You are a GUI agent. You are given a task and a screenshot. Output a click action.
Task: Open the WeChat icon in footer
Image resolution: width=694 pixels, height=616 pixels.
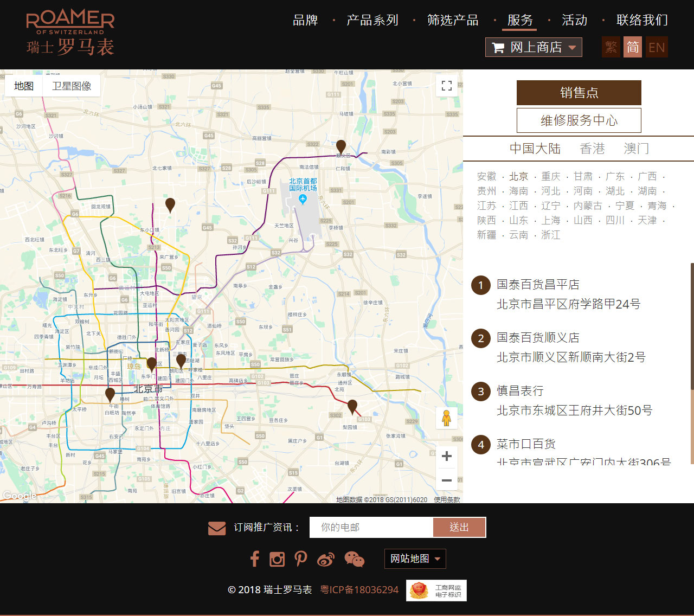pos(354,559)
